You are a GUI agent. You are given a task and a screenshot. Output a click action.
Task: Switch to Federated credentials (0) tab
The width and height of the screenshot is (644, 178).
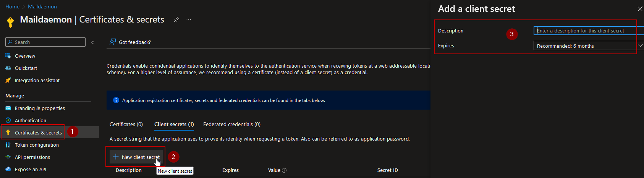coord(232,124)
